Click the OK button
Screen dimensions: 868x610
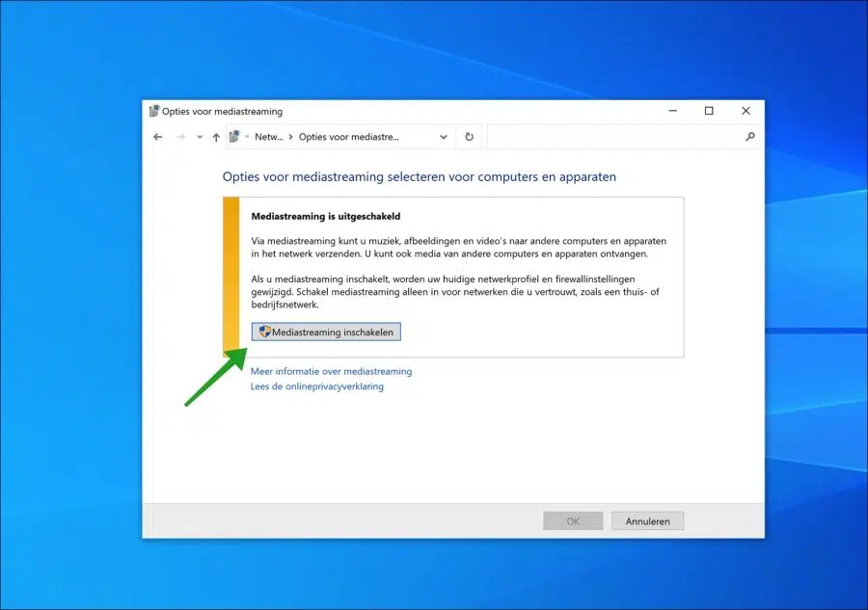click(x=573, y=521)
